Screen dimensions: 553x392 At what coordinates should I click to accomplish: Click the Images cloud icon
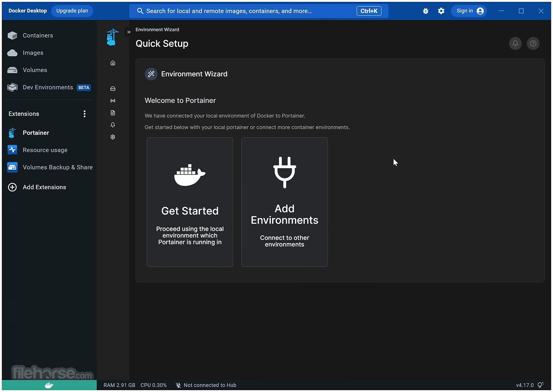pyautogui.click(x=12, y=53)
